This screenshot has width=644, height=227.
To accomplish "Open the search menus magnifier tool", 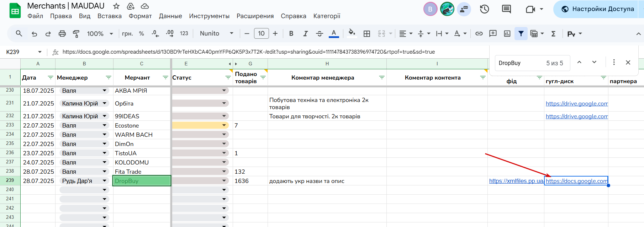I will coord(19,33).
